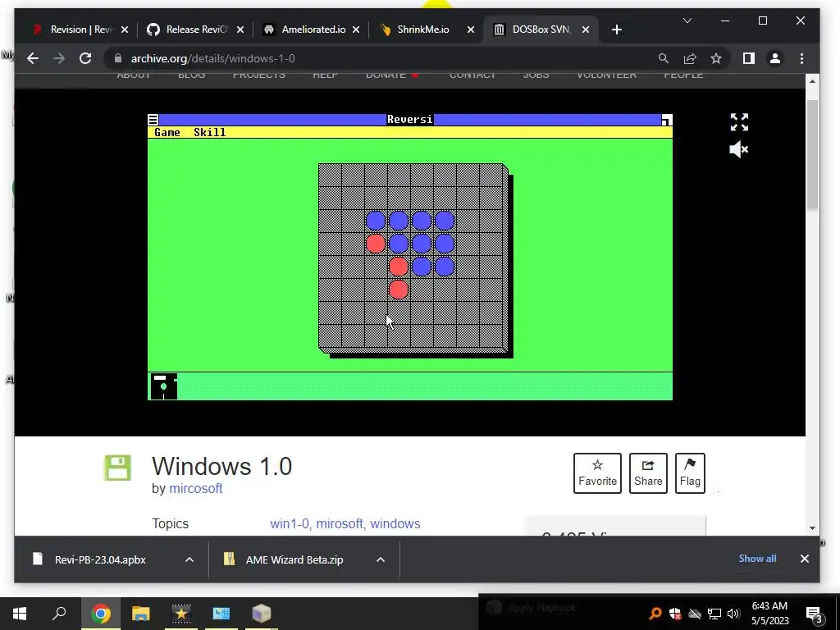Expand options for Revi-PB-23.04.apbx download
The height and width of the screenshot is (630, 840).
[x=189, y=559]
